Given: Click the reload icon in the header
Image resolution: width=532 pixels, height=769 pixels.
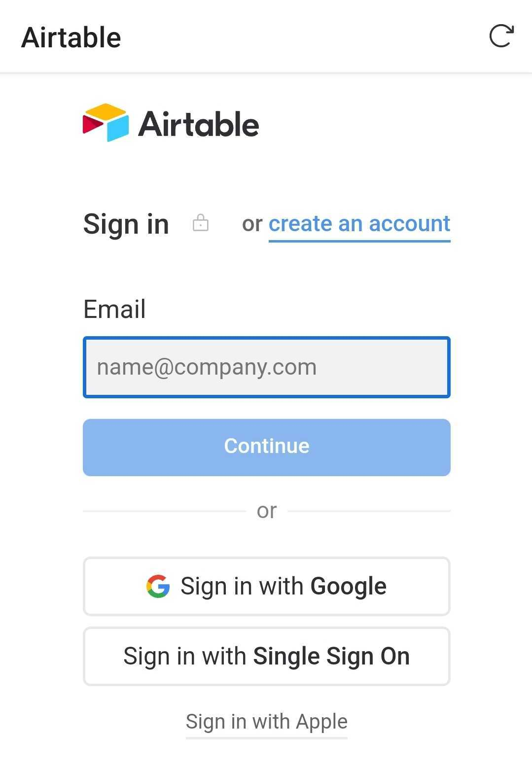Looking at the screenshot, I should point(501,36).
